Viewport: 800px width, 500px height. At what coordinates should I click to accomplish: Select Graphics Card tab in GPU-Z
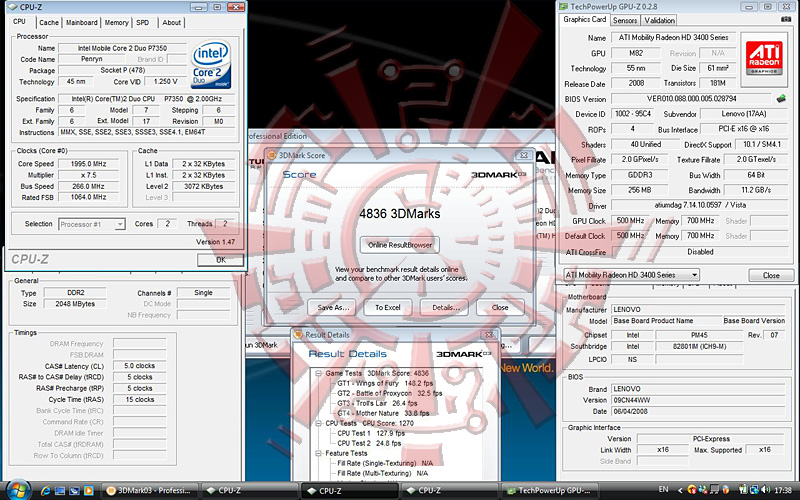click(x=585, y=19)
